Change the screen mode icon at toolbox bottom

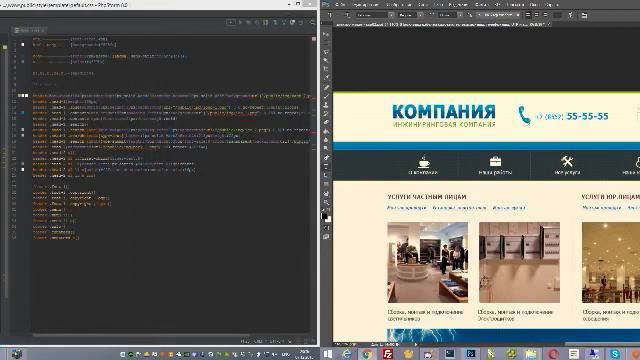(x=326, y=236)
